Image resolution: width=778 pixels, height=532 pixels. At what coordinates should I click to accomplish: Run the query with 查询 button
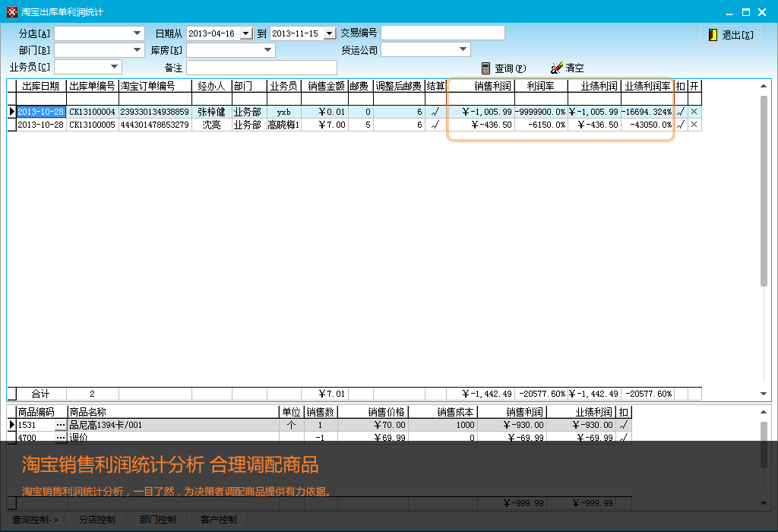click(x=504, y=68)
